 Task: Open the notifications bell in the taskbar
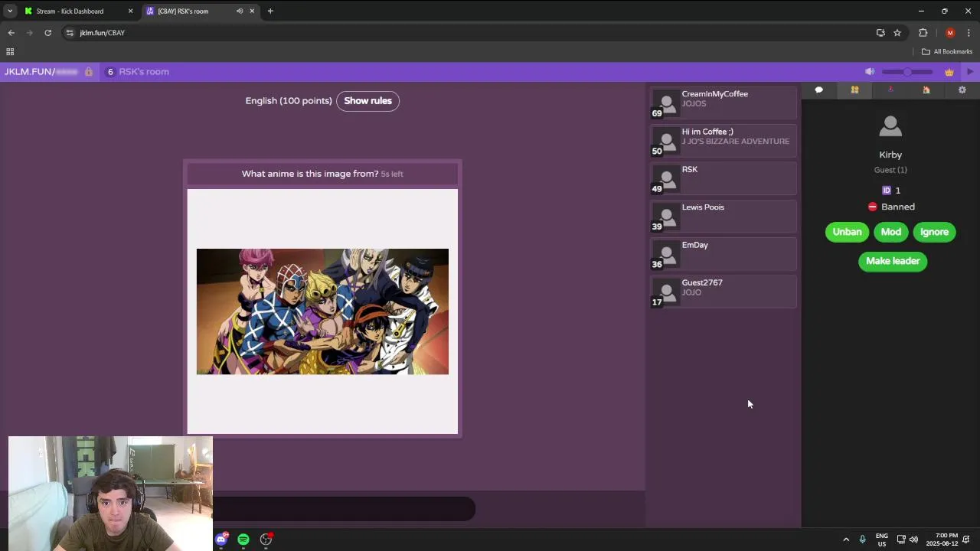click(x=967, y=540)
